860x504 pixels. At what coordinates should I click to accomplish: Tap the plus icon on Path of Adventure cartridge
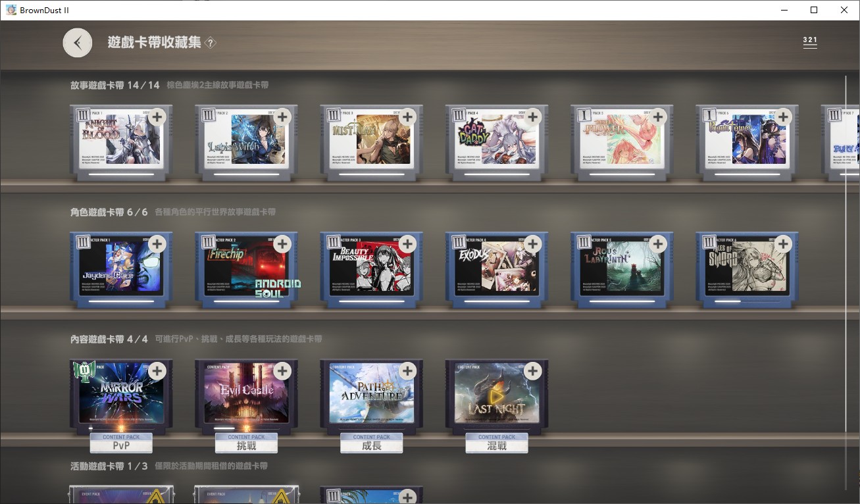tap(407, 371)
